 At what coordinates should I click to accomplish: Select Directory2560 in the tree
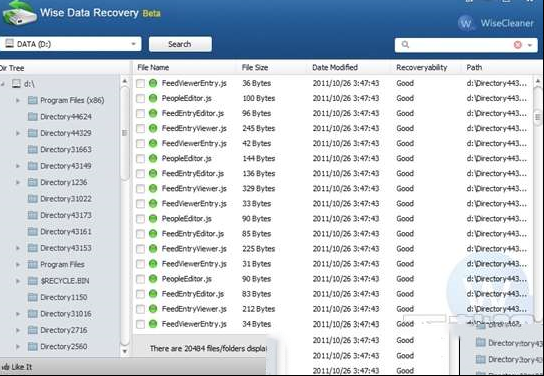(63, 347)
